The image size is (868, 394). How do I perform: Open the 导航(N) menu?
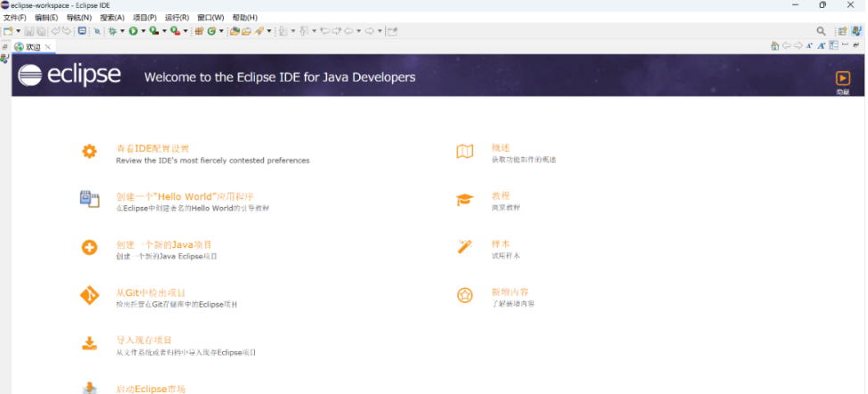[x=79, y=18]
